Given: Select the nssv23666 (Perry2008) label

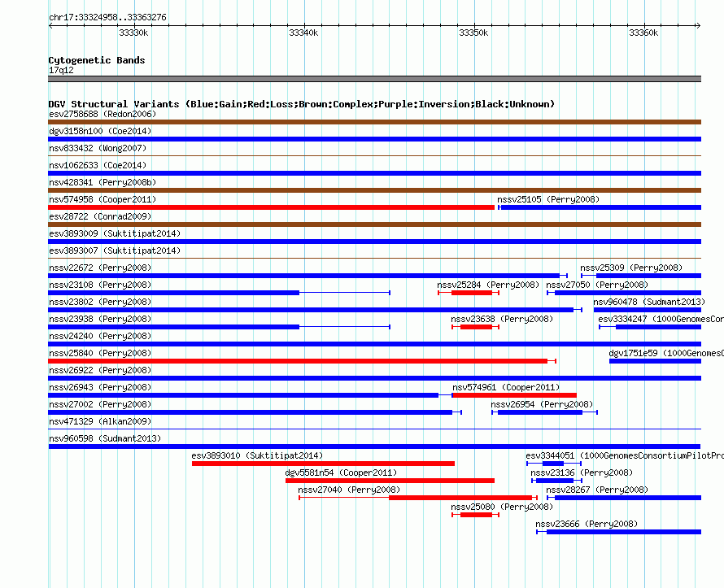Looking at the screenshot, I should (x=587, y=524).
